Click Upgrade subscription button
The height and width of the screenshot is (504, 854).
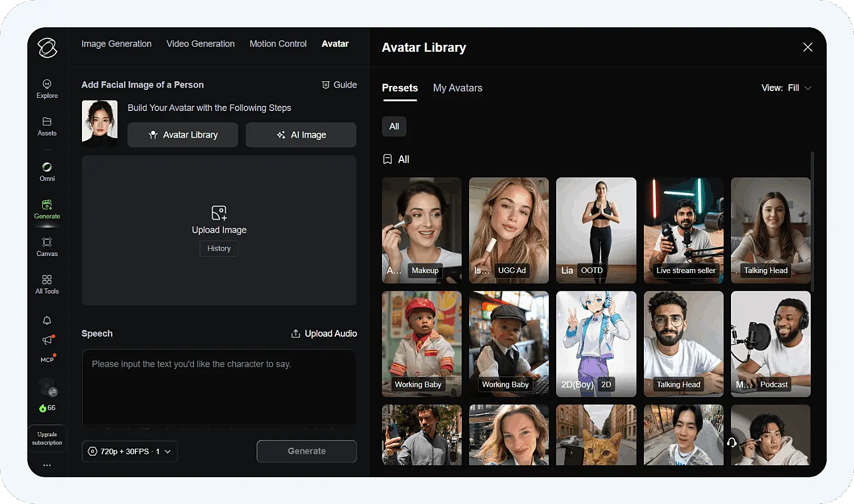point(47,439)
